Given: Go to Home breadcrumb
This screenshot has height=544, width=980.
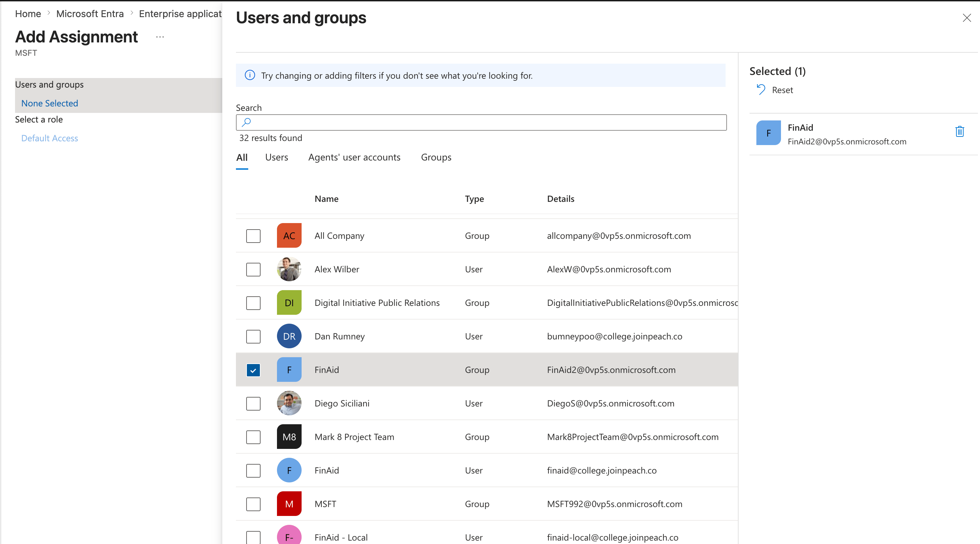Looking at the screenshot, I should coord(28,14).
